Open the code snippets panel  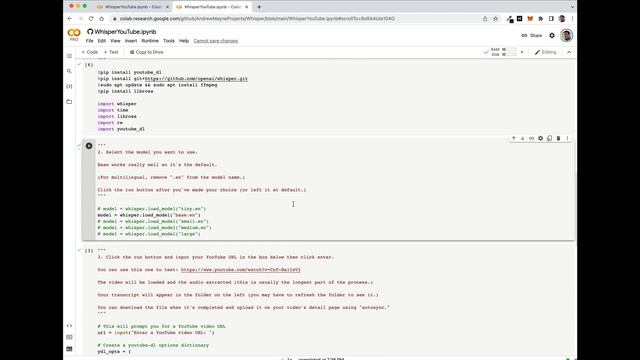[x=69, y=326]
